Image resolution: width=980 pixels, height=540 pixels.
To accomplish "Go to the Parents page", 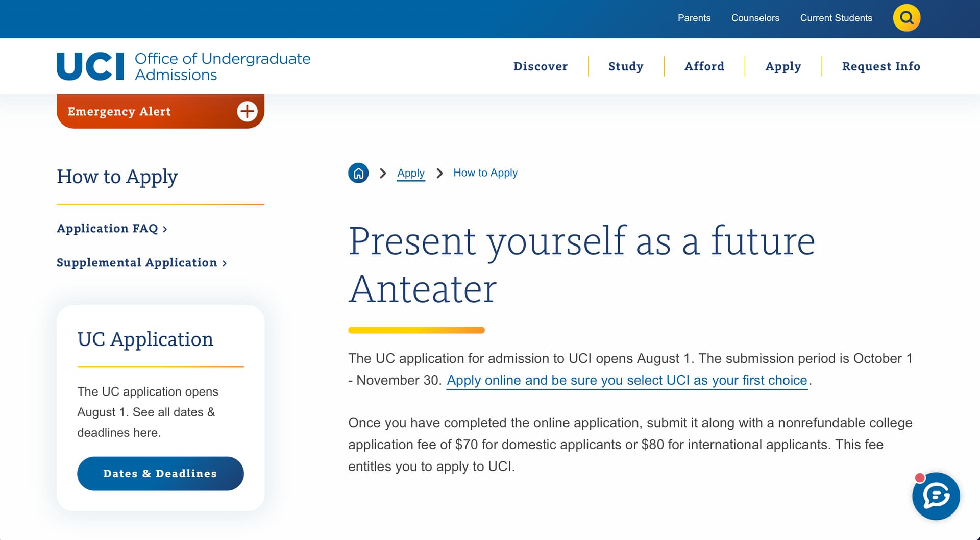I will (x=694, y=18).
